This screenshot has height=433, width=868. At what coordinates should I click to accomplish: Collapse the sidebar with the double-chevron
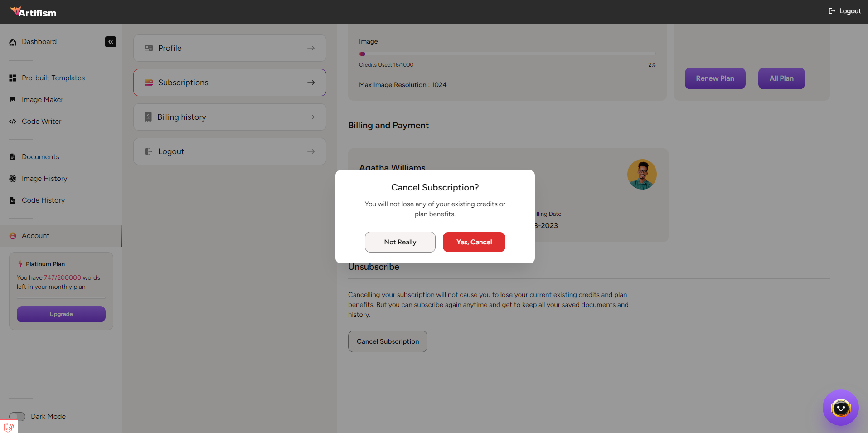tap(110, 41)
